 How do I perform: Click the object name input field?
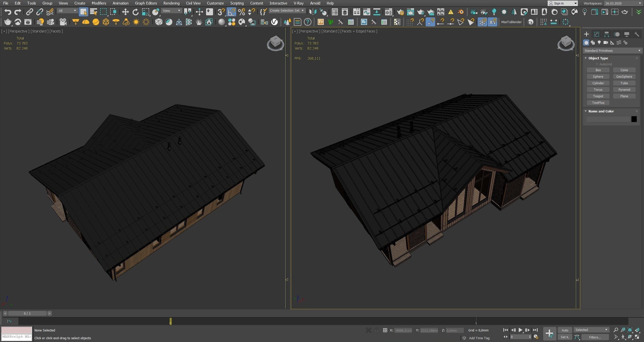pyautogui.click(x=608, y=119)
